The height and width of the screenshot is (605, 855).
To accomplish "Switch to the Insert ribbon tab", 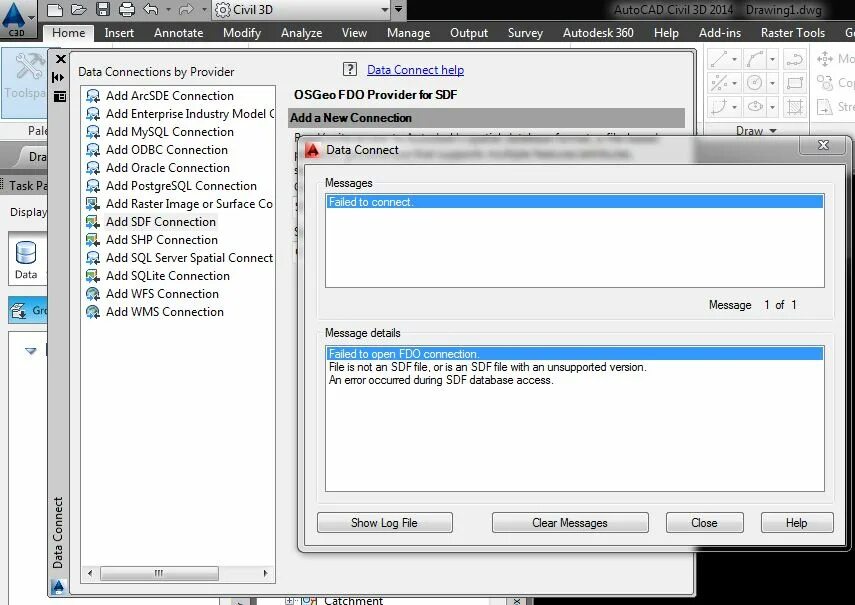I will coord(119,33).
